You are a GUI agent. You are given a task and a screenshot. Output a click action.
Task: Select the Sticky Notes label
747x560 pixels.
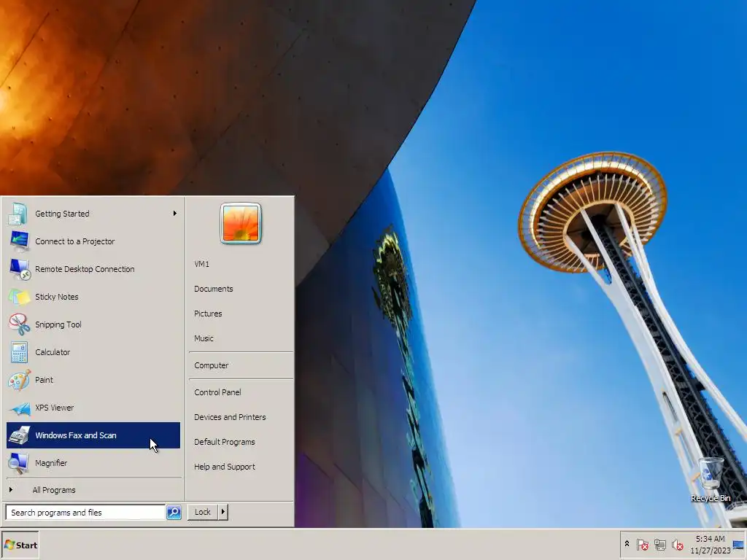(57, 297)
